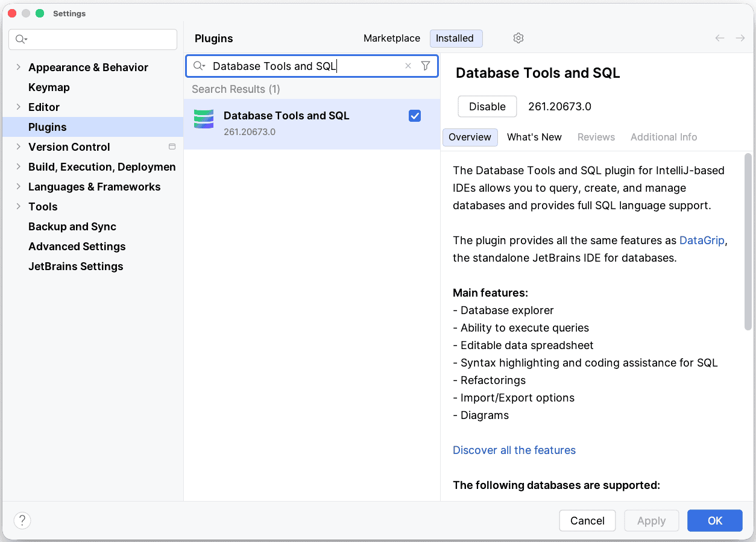
Task: Click the plugin search magnifier icon
Action: pos(199,66)
